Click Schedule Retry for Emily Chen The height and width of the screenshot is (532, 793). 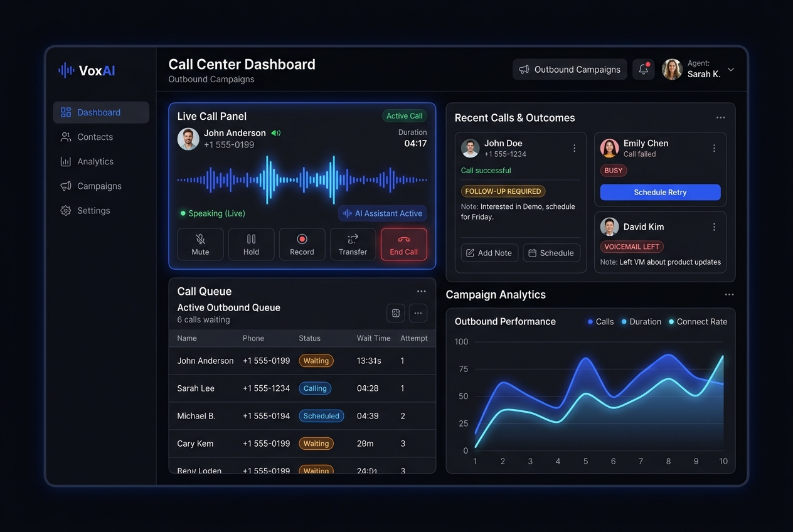point(660,192)
